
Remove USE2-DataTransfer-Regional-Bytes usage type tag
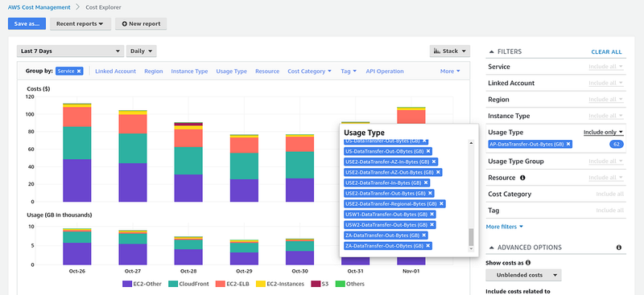[441, 204]
